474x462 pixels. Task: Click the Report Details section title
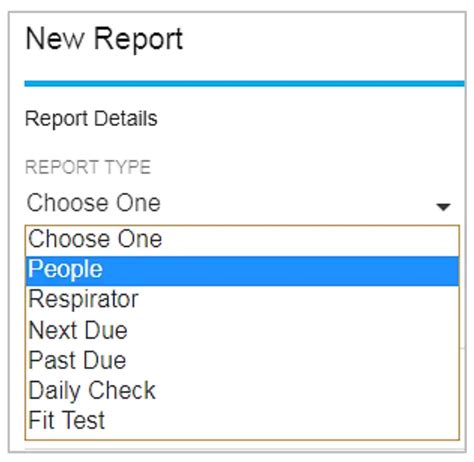point(91,119)
